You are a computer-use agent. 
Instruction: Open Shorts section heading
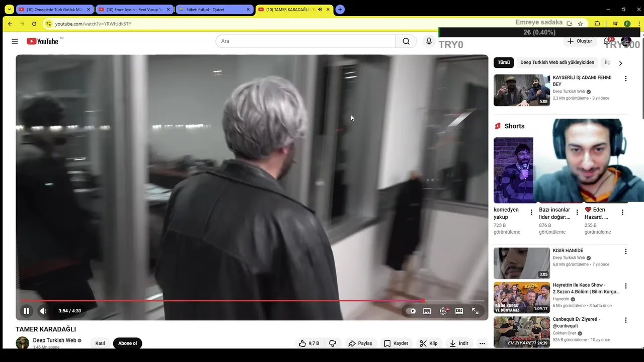[514, 126]
